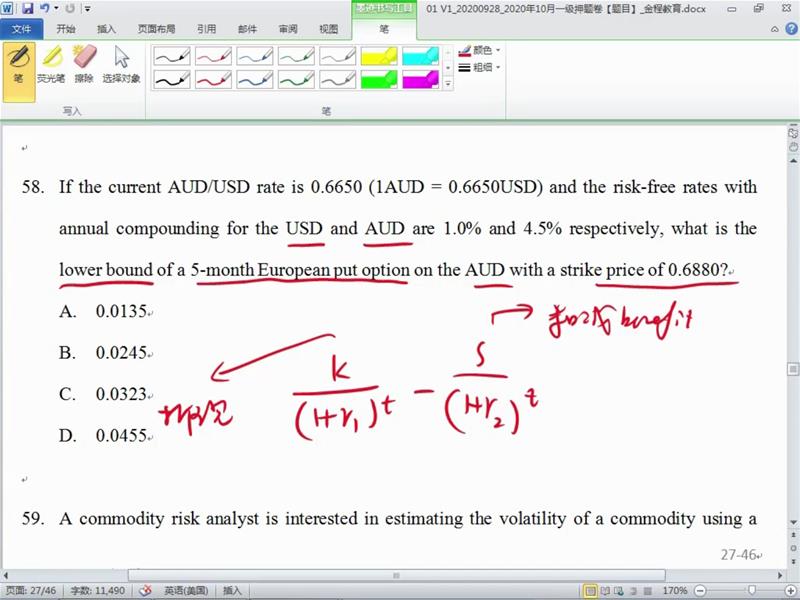Click the zoom in plus button
Image resolution: width=800 pixels, height=600 pixels.
(x=788, y=591)
